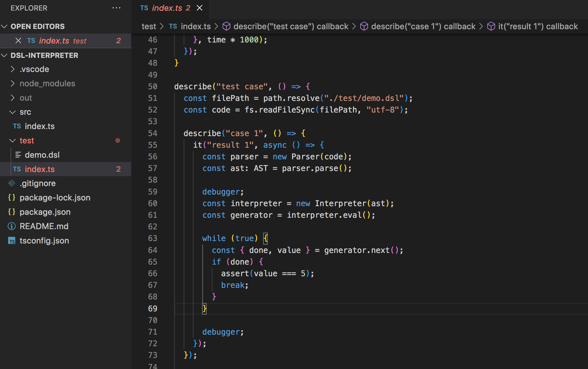Screen dimensions: 588x369
Task: Click line number 59 gutter
Action: 153,192
